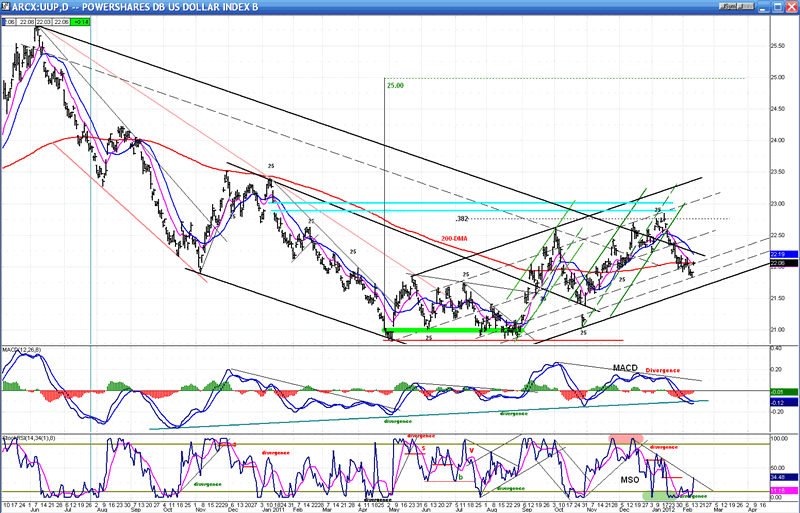The image size is (800, 513).
Task: Click the small button left of minimize
Action: [x=746, y=7]
